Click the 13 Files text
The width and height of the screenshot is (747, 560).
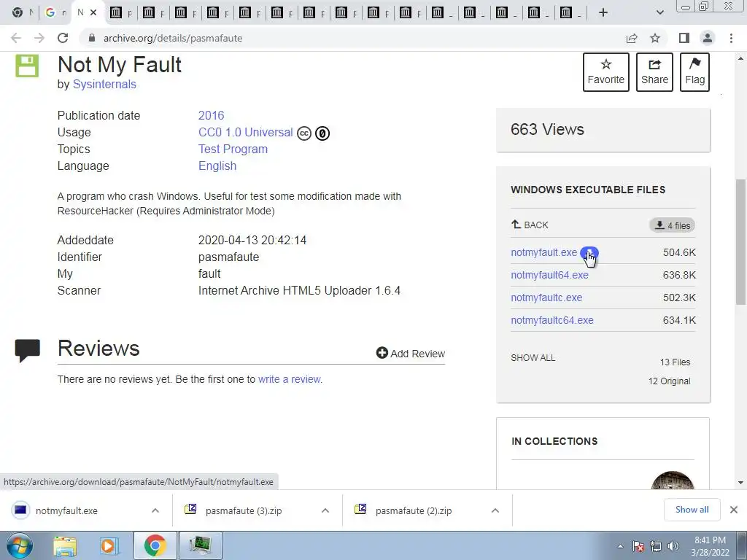coord(675,362)
